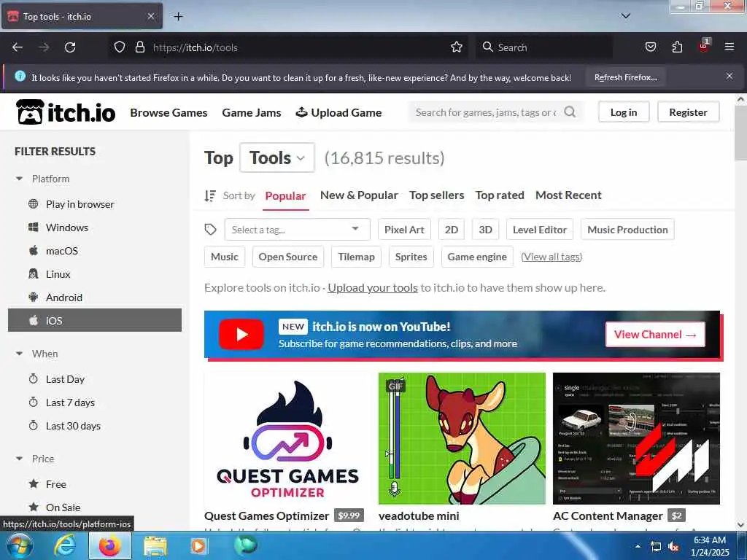
Task: Open the uBlock extension icon with badge
Action: (x=704, y=46)
